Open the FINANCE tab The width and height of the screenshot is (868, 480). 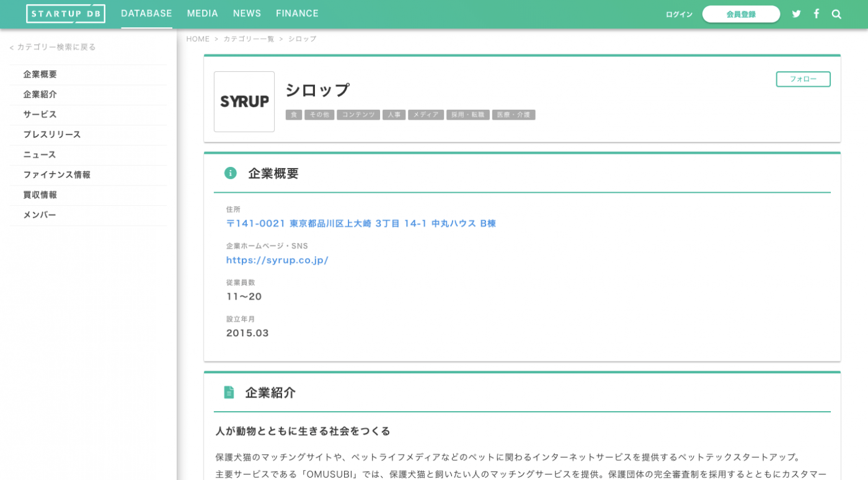(x=297, y=14)
